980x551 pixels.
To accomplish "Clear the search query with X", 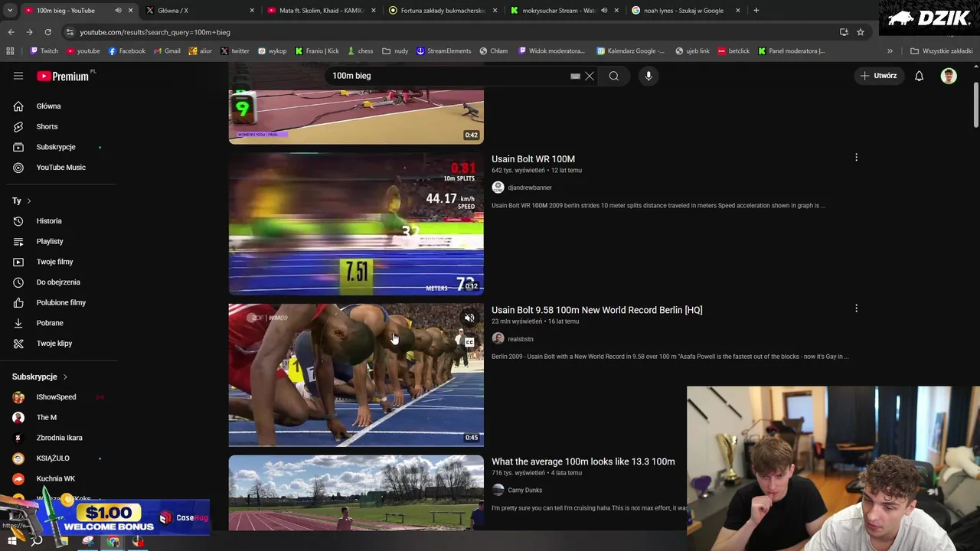I will 590,76.
